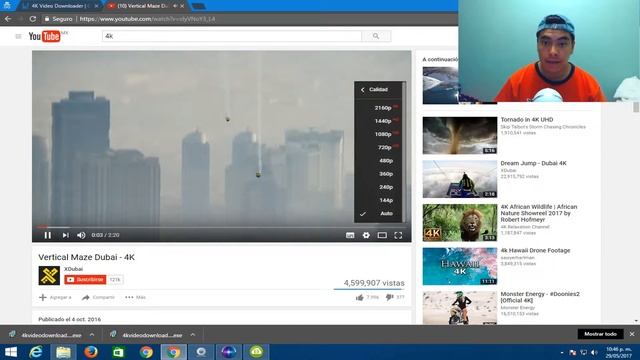Launch Firefox from taskbar
The image size is (640, 360).
coord(91,352)
